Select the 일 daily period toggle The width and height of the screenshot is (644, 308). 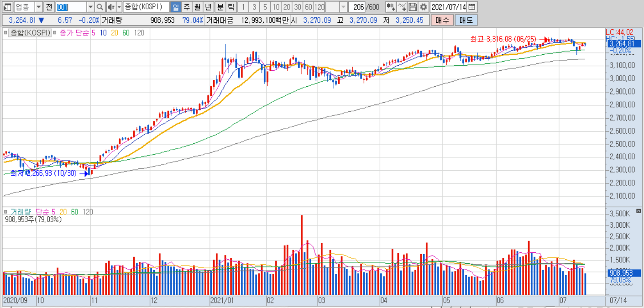176,7
